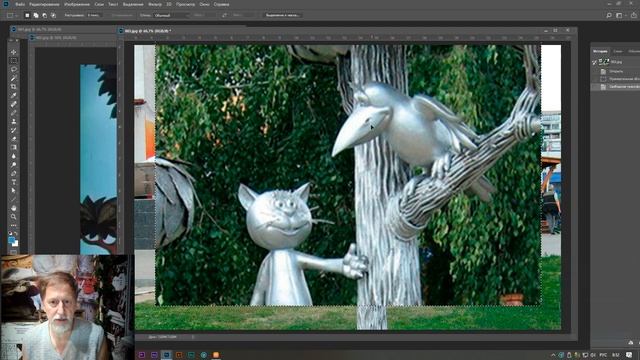
Task: Click the background color swatch
Action: 16,243
